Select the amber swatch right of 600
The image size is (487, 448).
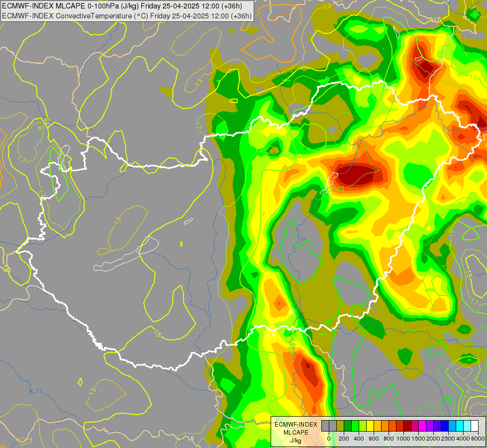378,426
